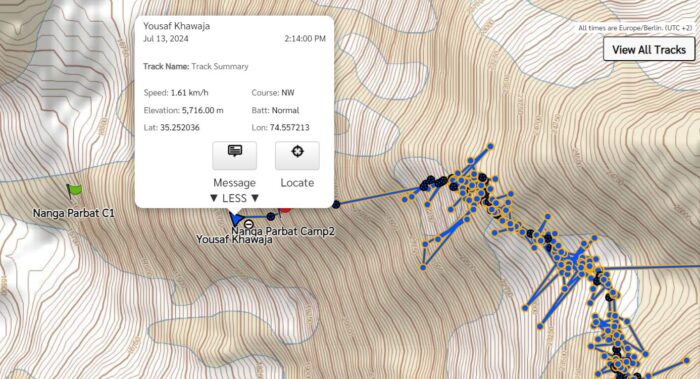Image resolution: width=700 pixels, height=379 pixels.
Task: Click the Nanga Parbat Camp2 label
Action: point(283,231)
